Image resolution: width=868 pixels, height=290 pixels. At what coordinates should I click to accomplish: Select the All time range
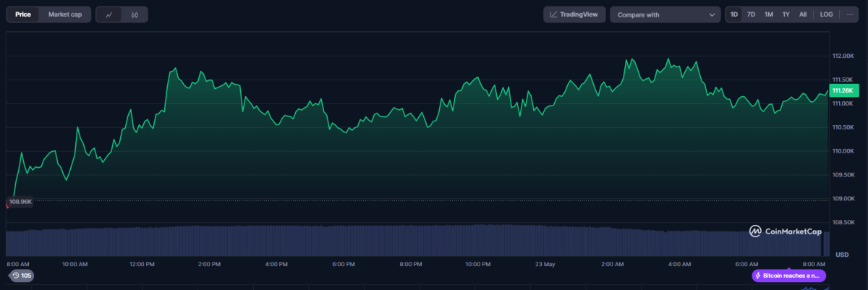tap(803, 14)
